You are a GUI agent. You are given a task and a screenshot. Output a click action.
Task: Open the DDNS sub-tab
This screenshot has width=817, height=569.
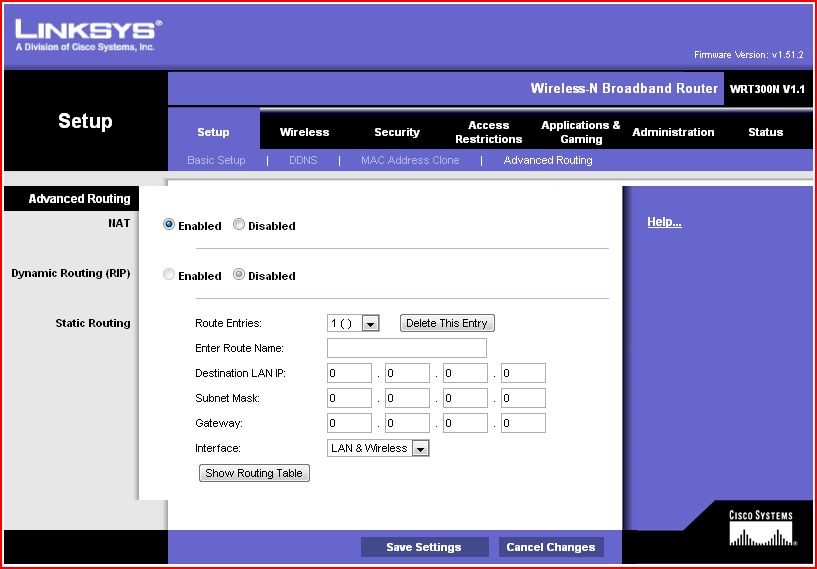tap(303, 160)
